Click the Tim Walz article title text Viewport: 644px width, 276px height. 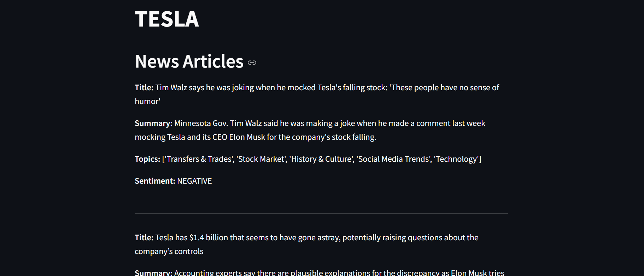tap(317, 94)
